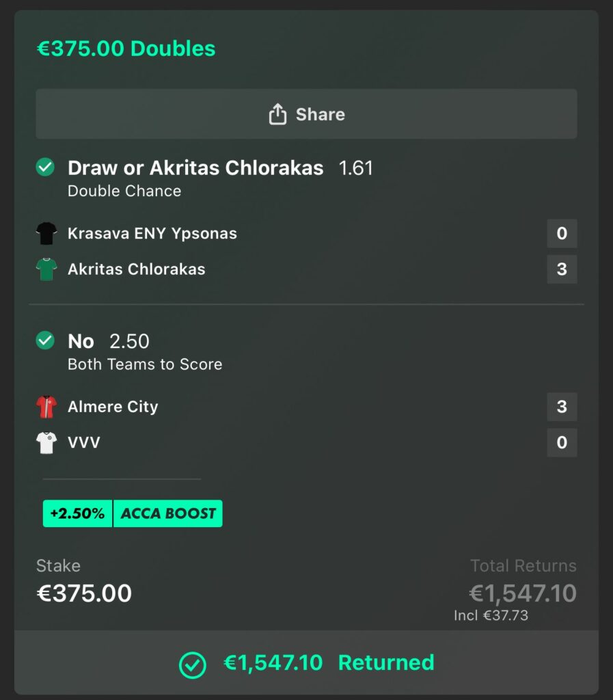The width and height of the screenshot is (613, 700).
Task: Tap the +2.50% boost label
Action: pos(77,513)
